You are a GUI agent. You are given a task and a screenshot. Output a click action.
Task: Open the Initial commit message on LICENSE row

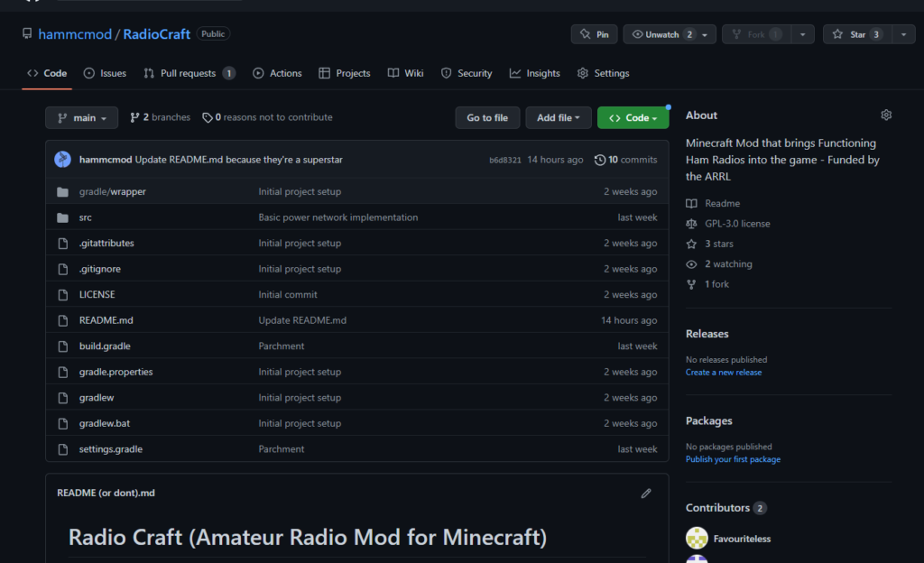point(288,294)
